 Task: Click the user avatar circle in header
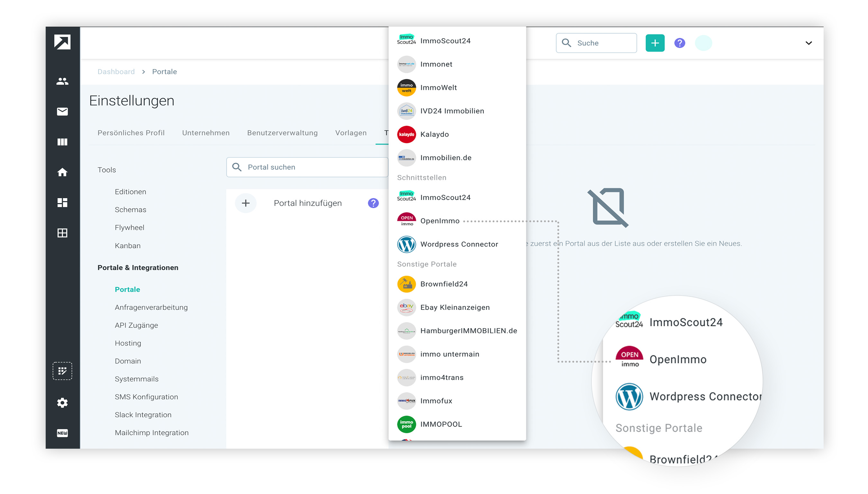click(x=703, y=43)
